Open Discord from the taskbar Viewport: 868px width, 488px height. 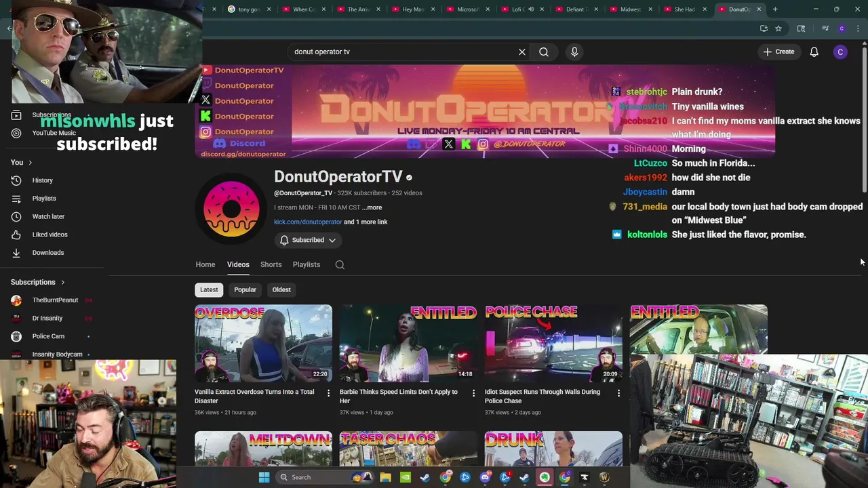(x=485, y=477)
